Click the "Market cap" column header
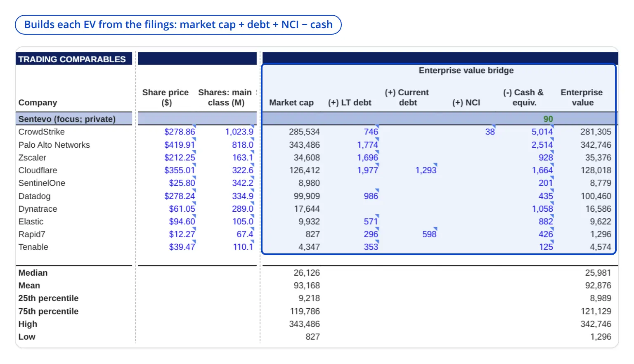 coord(291,102)
